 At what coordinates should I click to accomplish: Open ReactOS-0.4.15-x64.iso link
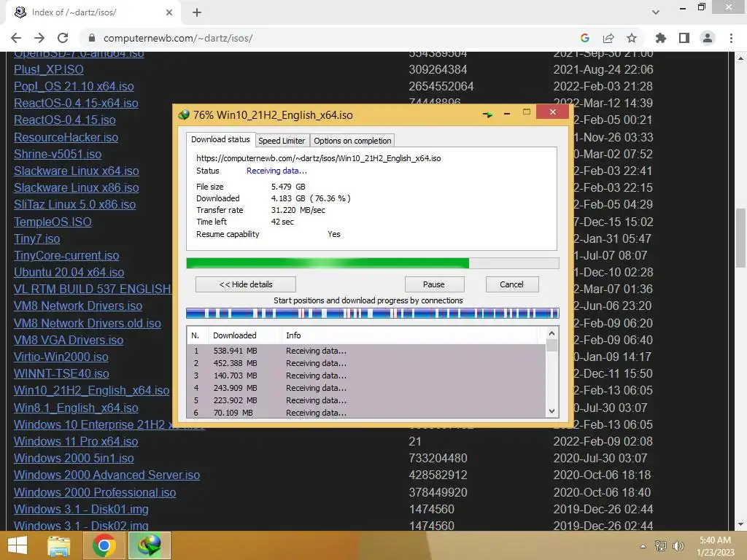(76, 103)
